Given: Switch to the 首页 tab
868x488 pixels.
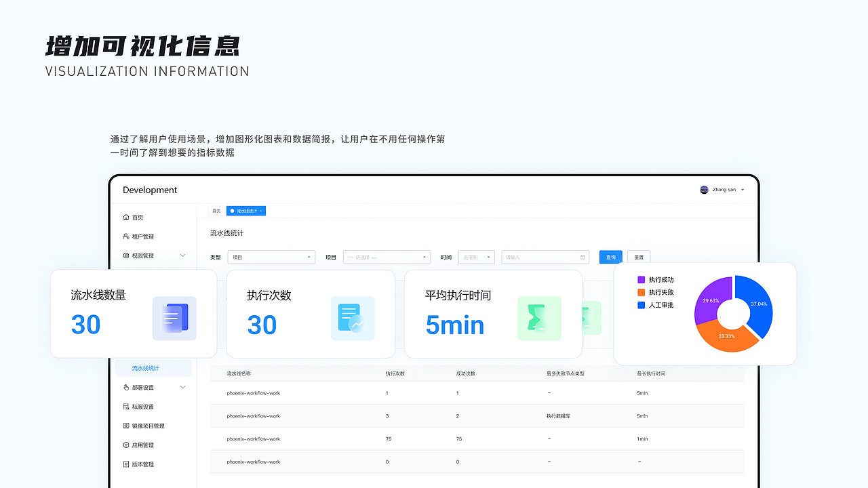Looking at the screenshot, I should point(216,211).
